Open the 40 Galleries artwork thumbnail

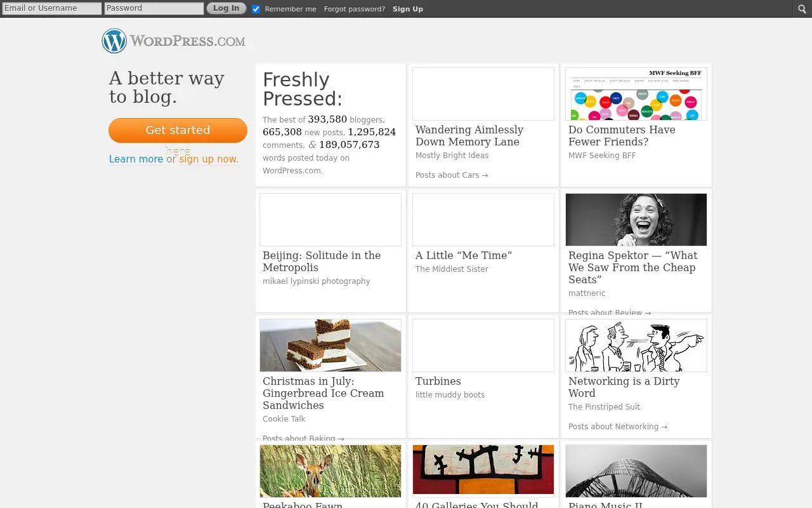483,470
